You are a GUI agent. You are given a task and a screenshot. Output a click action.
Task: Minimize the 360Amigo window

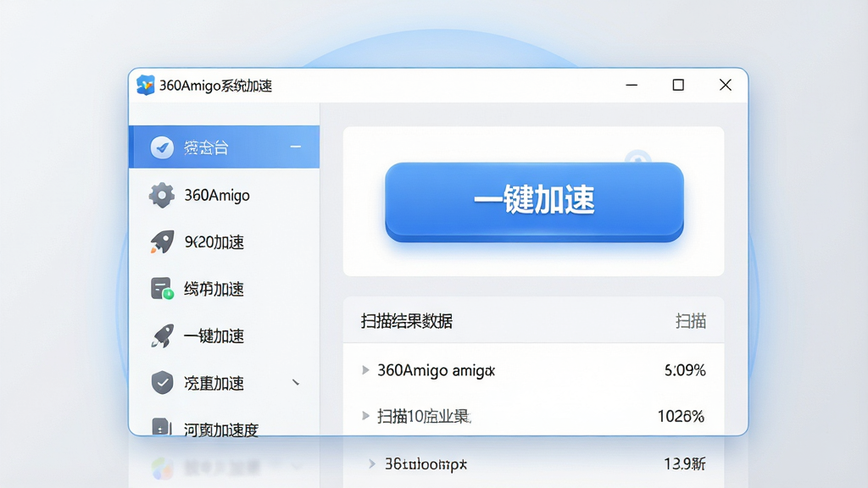point(632,86)
